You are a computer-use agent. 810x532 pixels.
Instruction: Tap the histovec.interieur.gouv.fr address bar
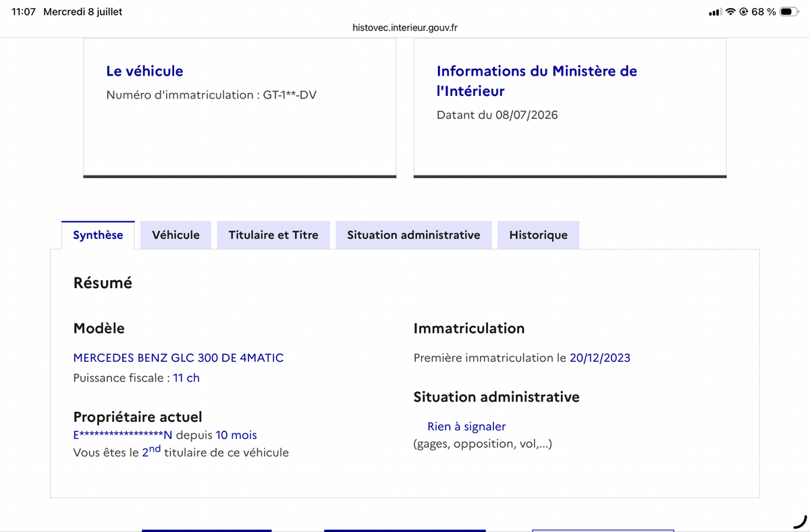(x=405, y=28)
